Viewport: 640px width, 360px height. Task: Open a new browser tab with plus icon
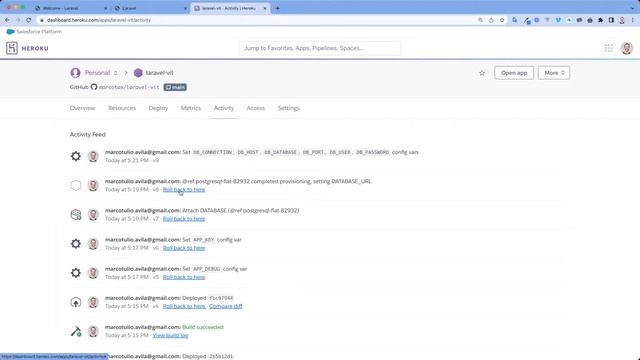(x=278, y=8)
